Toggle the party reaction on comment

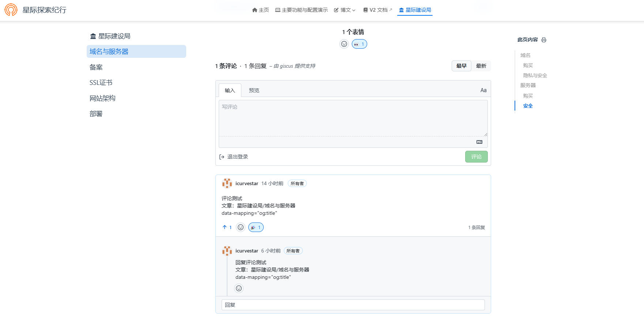[256, 227]
